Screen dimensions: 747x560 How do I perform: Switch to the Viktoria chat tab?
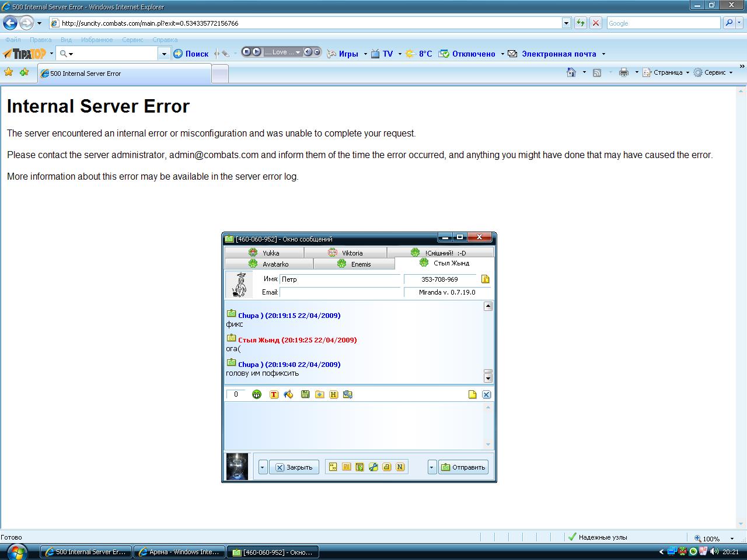coord(345,253)
